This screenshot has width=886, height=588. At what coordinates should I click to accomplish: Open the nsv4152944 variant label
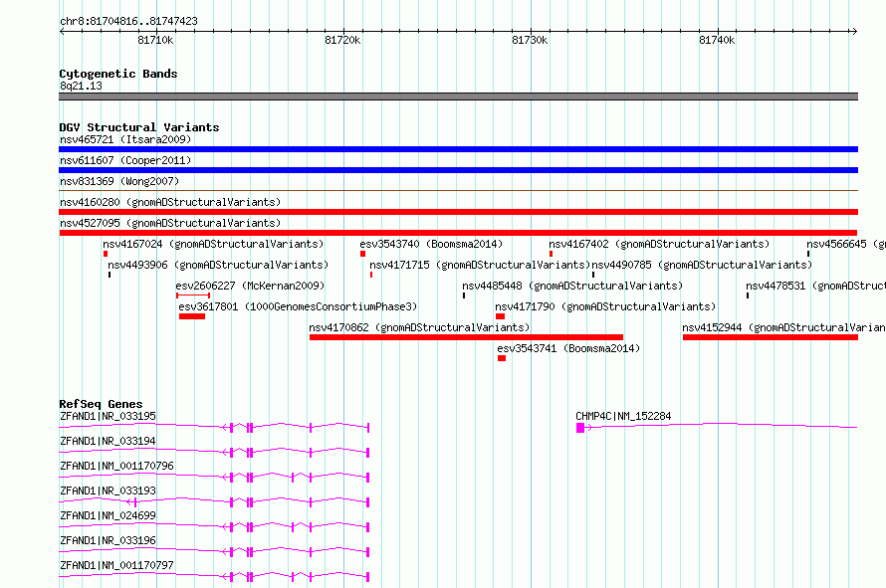[x=783, y=327]
